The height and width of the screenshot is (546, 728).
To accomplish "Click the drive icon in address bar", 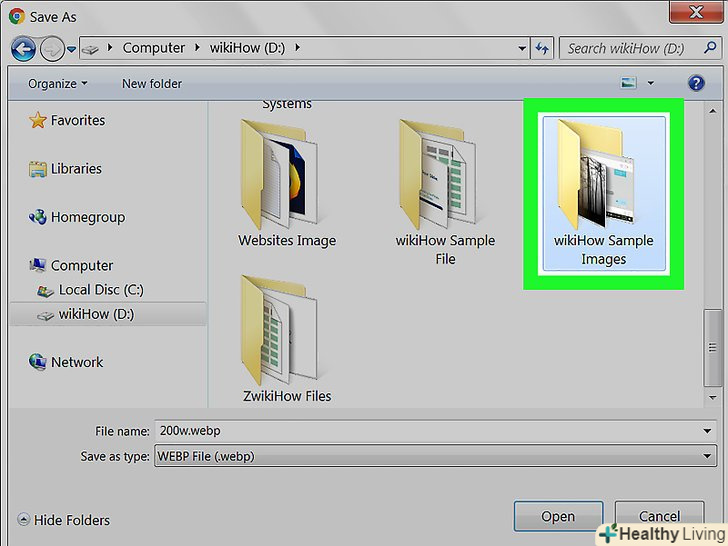I will pyautogui.click(x=91, y=48).
